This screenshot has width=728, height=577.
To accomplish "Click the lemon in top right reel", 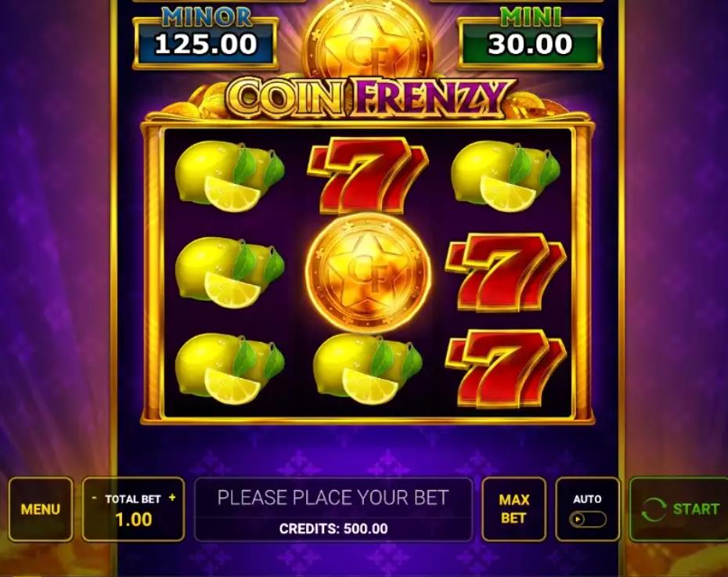I will pyautogui.click(x=506, y=176).
